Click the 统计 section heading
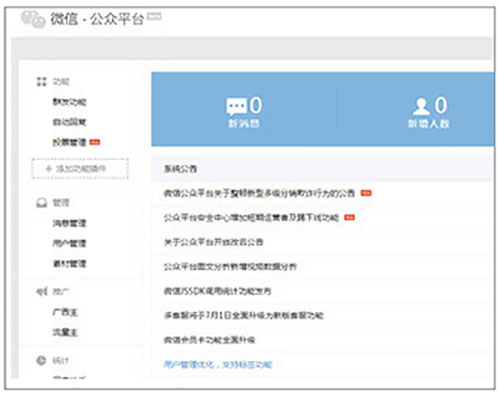500x396 pixels. (x=61, y=360)
